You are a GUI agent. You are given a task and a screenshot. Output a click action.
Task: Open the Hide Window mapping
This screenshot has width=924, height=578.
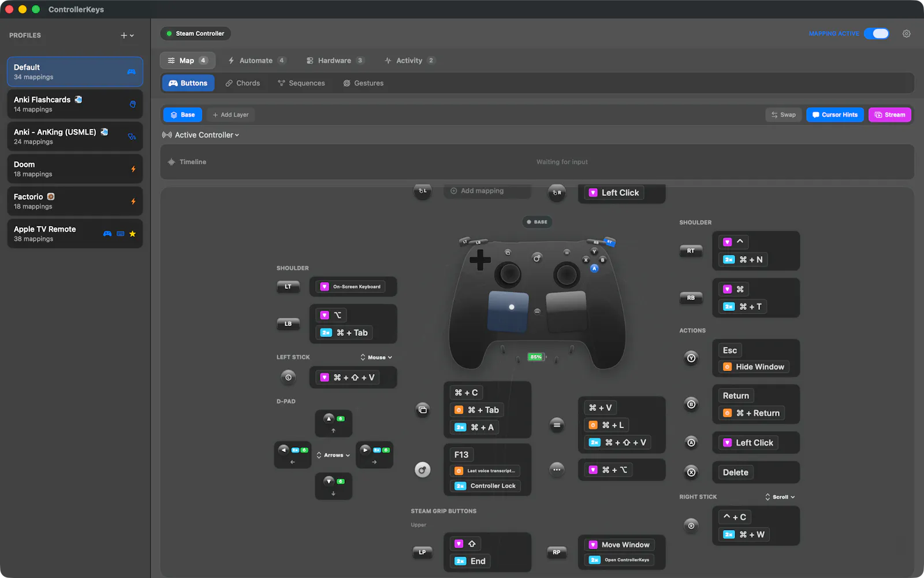[x=754, y=366]
